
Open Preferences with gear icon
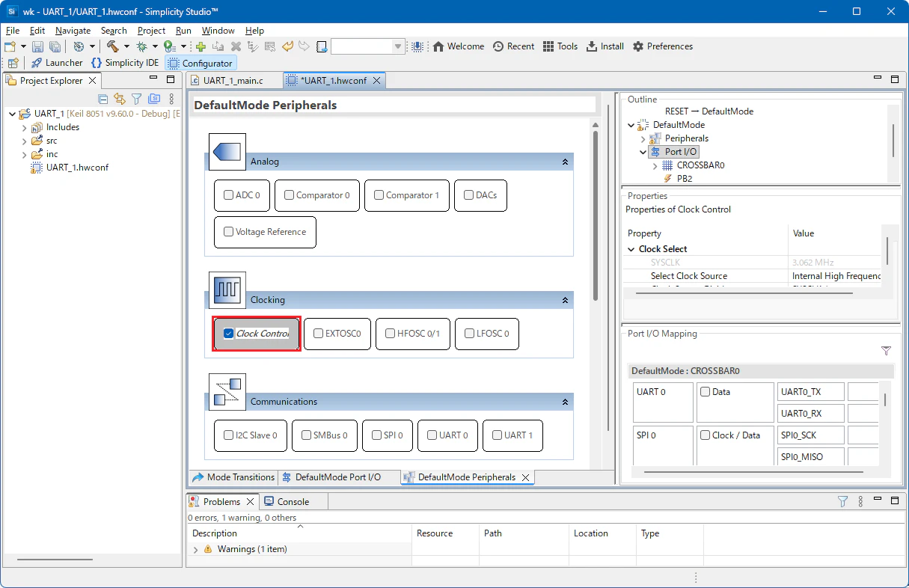[663, 46]
